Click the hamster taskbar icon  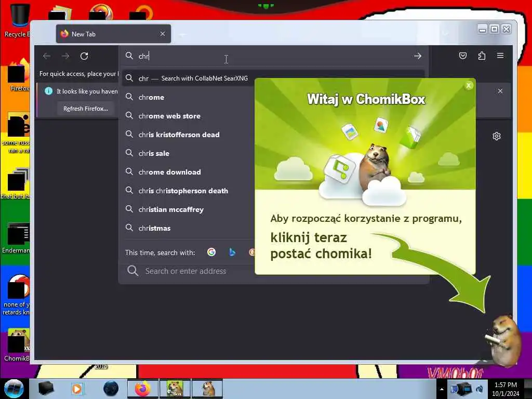point(207,389)
